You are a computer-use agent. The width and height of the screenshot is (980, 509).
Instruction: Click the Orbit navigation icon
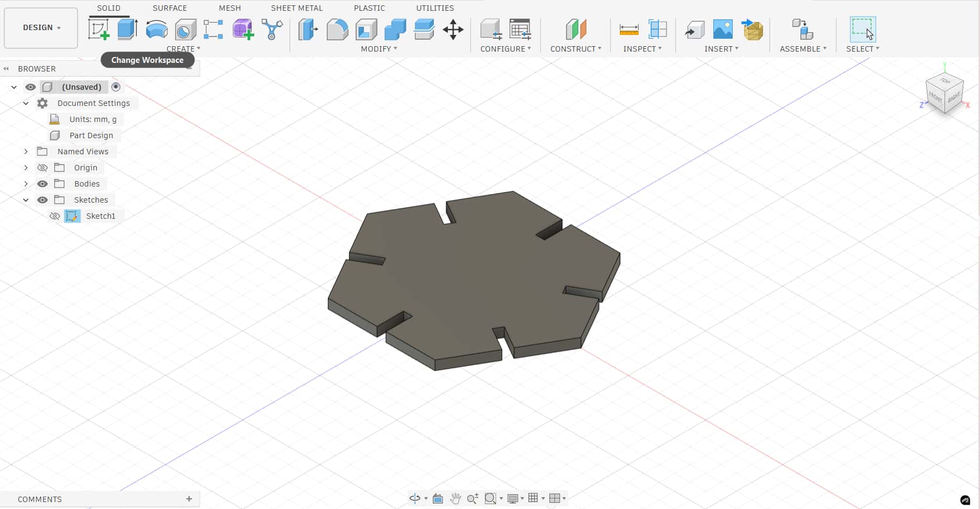[x=414, y=498]
